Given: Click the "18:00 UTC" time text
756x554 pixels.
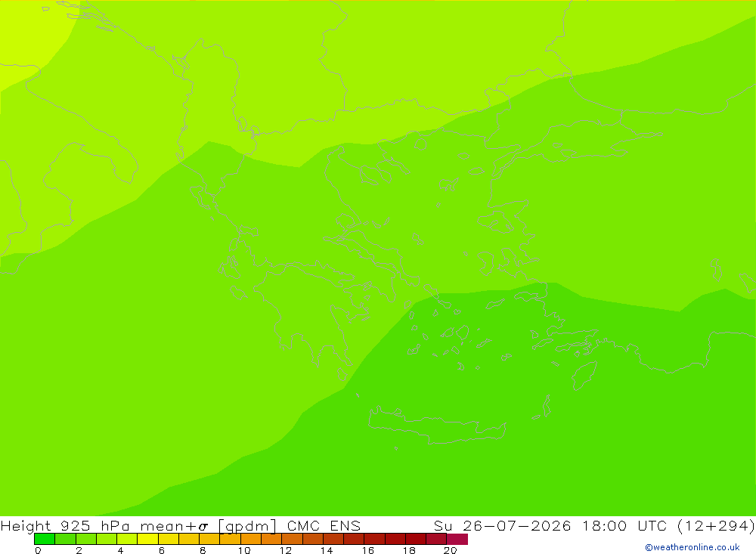Looking at the screenshot, I should click(x=624, y=525).
